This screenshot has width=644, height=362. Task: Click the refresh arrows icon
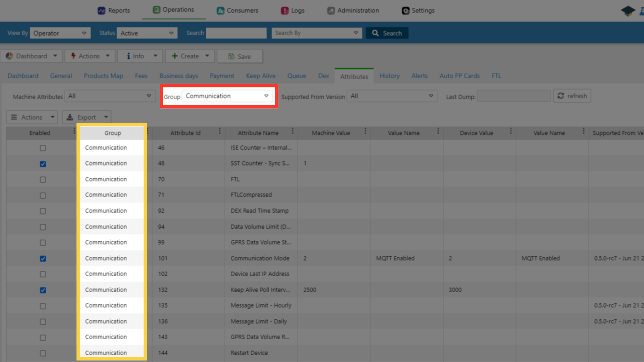tap(560, 96)
